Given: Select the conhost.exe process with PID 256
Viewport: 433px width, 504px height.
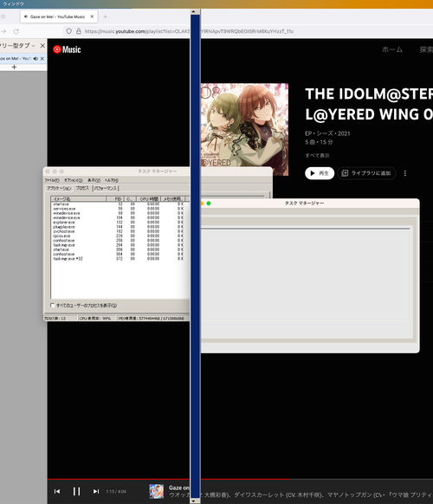Looking at the screenshot, I should click(119, 240).
